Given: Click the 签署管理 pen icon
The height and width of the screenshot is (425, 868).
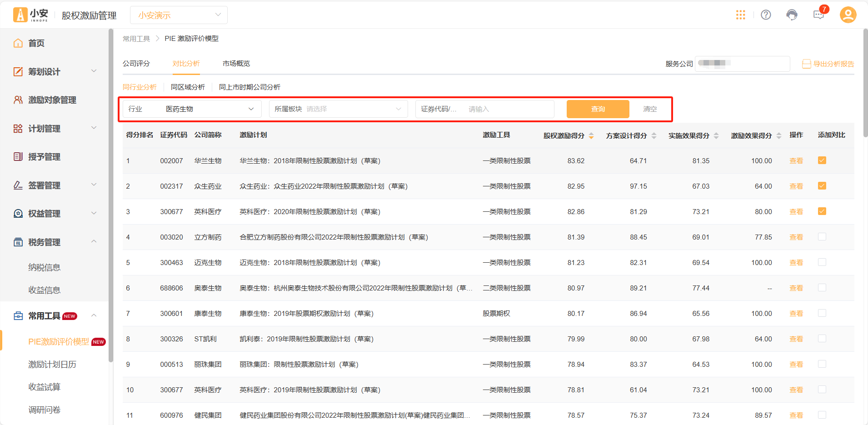Looking at the screenshot, I should coord(18,185).
